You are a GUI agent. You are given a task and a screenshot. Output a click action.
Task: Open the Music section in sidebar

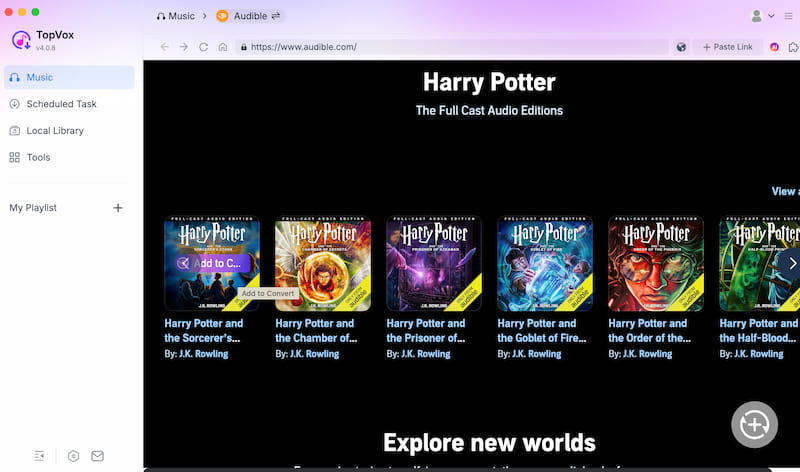(x=69, y=77)
